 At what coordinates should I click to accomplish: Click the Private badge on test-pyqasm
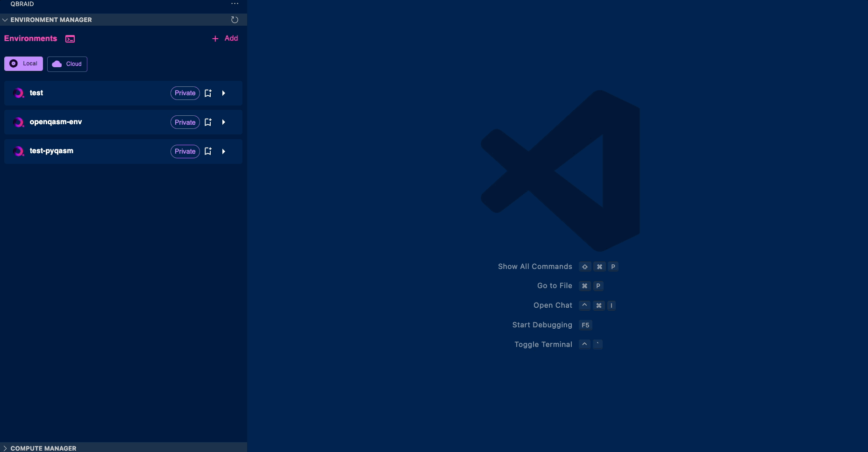click(x=185, y=151)
